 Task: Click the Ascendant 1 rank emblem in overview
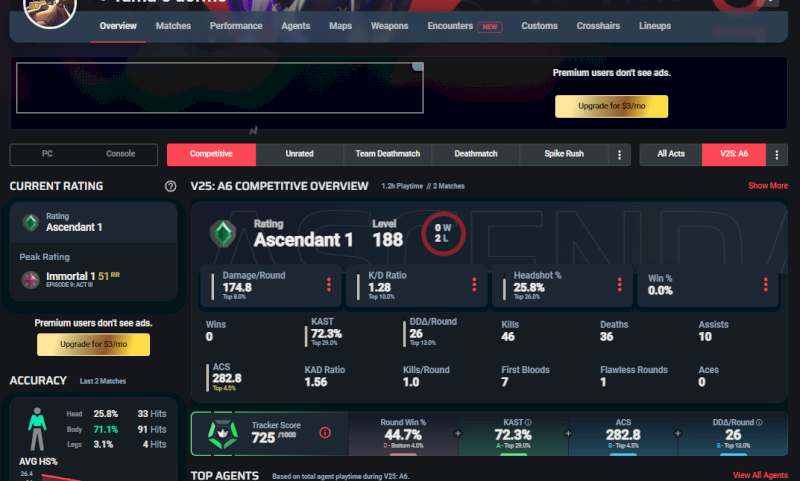pyautogui.click(x=223, y=234)
